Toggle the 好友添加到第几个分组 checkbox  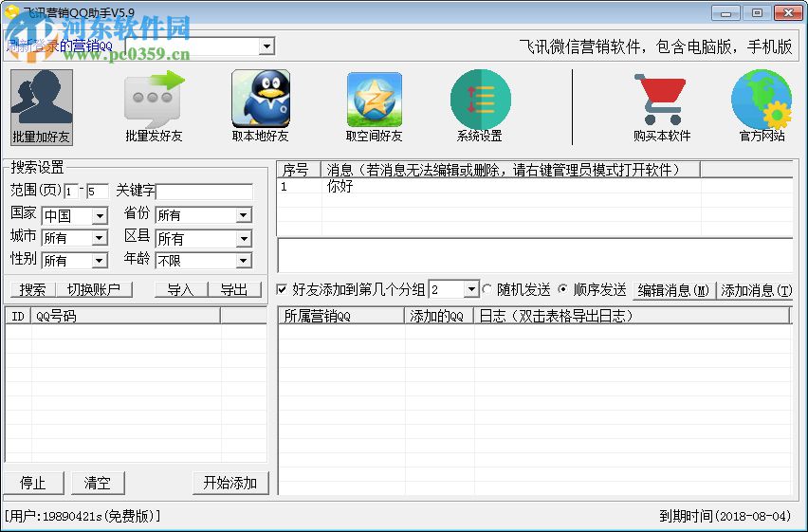282,289
